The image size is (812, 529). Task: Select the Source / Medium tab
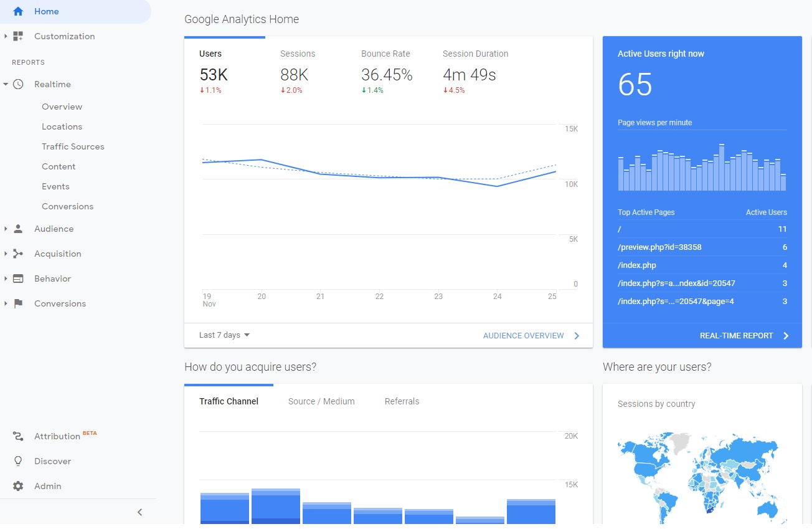tap(321, 401)
